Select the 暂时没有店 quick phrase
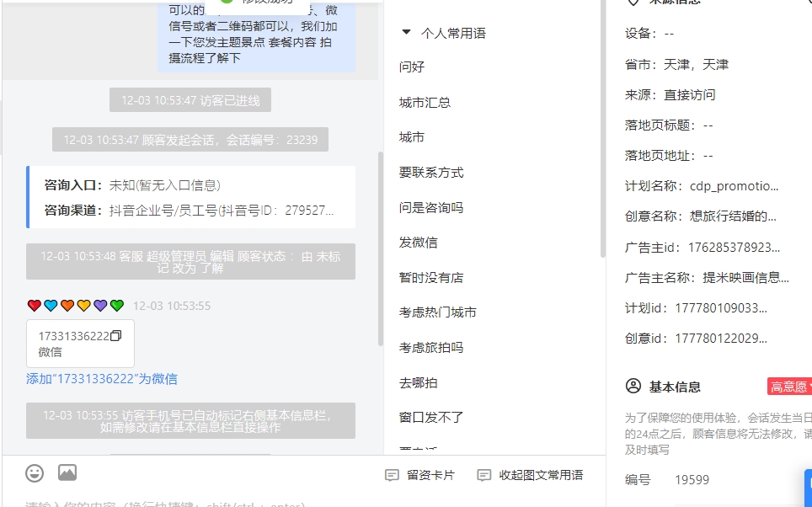812x507 pixels. (431, 278)
